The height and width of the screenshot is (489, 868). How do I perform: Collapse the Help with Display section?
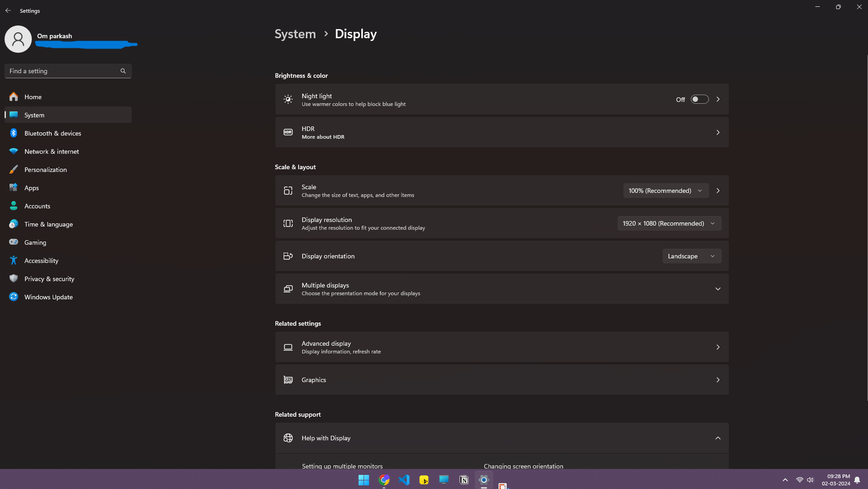[x=502, y=438]
